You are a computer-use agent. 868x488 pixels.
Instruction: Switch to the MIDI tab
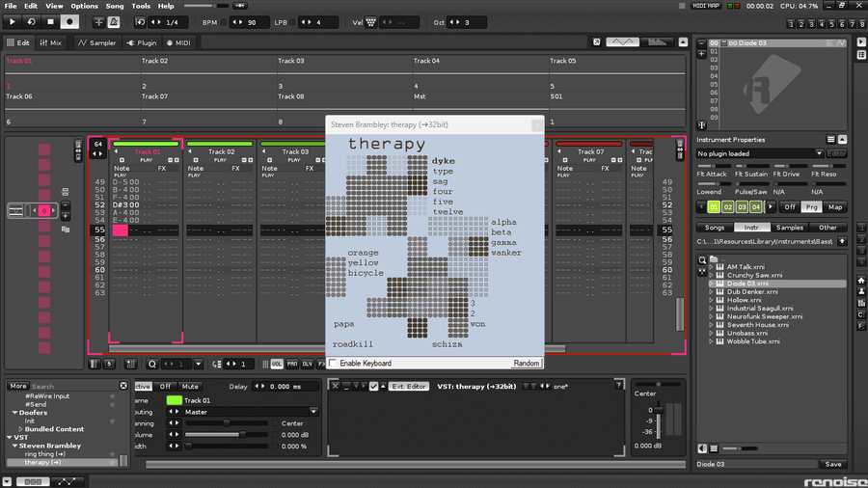pyautogui.click(x=178, y=42)
